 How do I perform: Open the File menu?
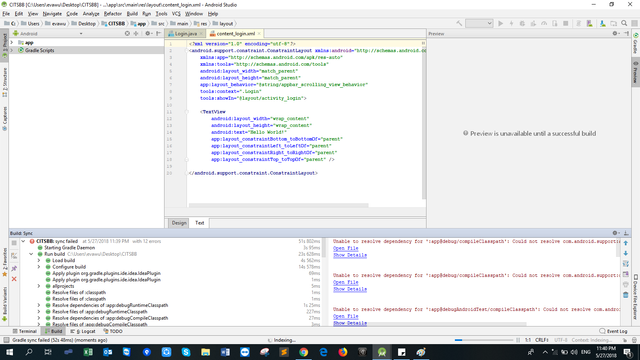tap(6, 14)
